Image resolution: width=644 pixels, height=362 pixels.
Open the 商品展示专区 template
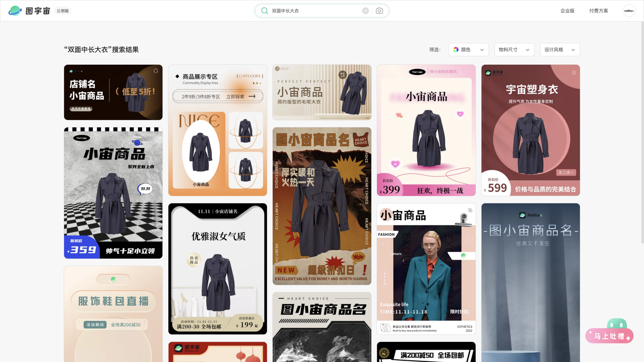click(x=218, y=130)
